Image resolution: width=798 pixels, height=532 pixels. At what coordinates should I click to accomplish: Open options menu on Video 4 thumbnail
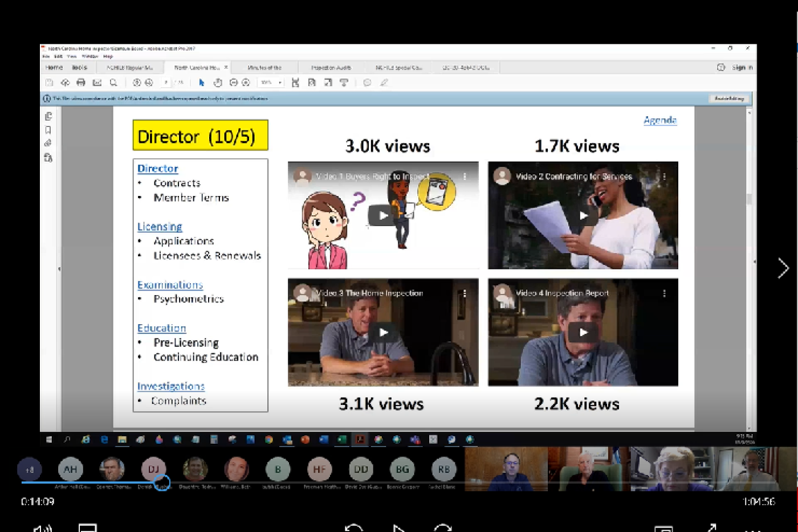(664, 293)
